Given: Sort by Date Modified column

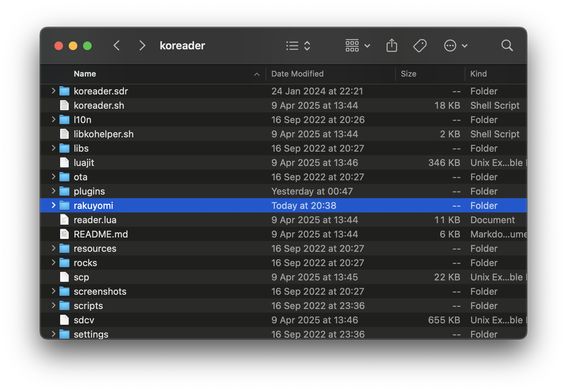Looking at the screenshot, I should point(297,74).
